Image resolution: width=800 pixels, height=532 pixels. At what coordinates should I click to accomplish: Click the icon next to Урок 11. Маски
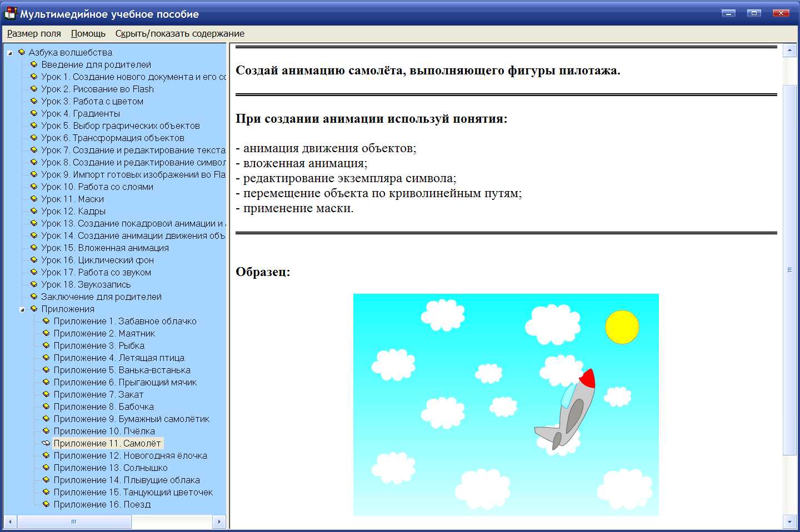[33, 199]
